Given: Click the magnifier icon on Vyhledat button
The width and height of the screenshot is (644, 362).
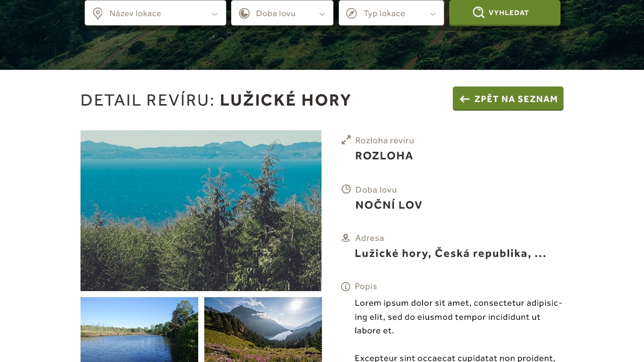Looking at the screenshot, I should pyautogui.click(x=478, y=13).
